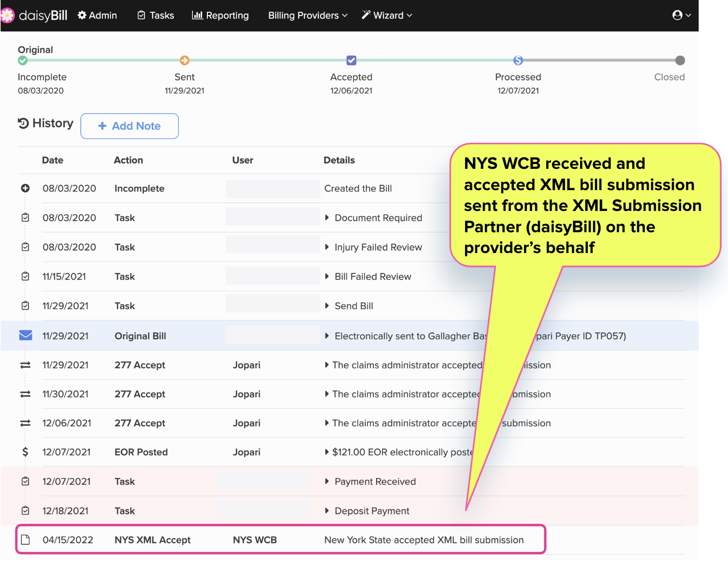728x568 pixels.
Task: Click the transfer arrows icon on 277 Accept row
Action: pyautogui.click(x=25, y=365)
